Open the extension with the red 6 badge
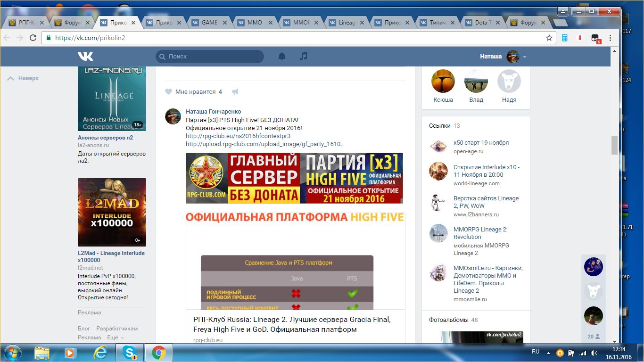This screenshot has width=644, height=362. pos(596,39)
